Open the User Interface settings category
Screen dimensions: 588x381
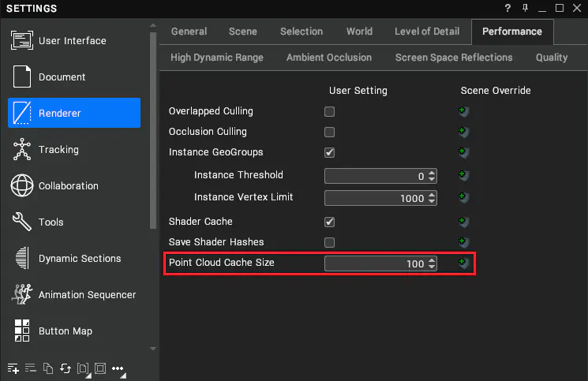(74, 40)
